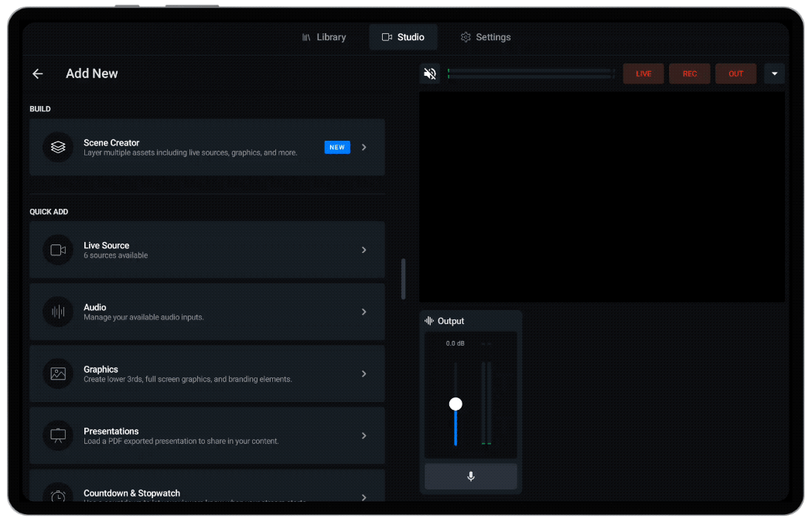Toggle the OUT output control
Viewport: 812px width, 522px height.
click(735, 73)
